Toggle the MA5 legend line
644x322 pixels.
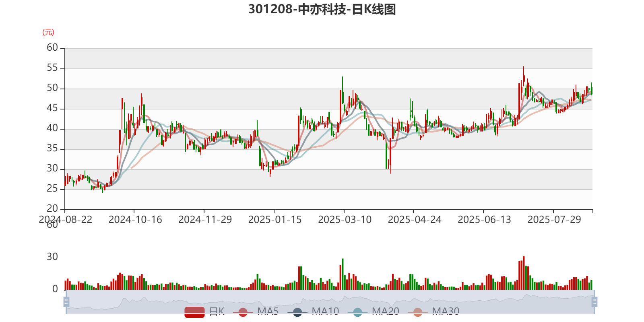(x=256, y=312)
